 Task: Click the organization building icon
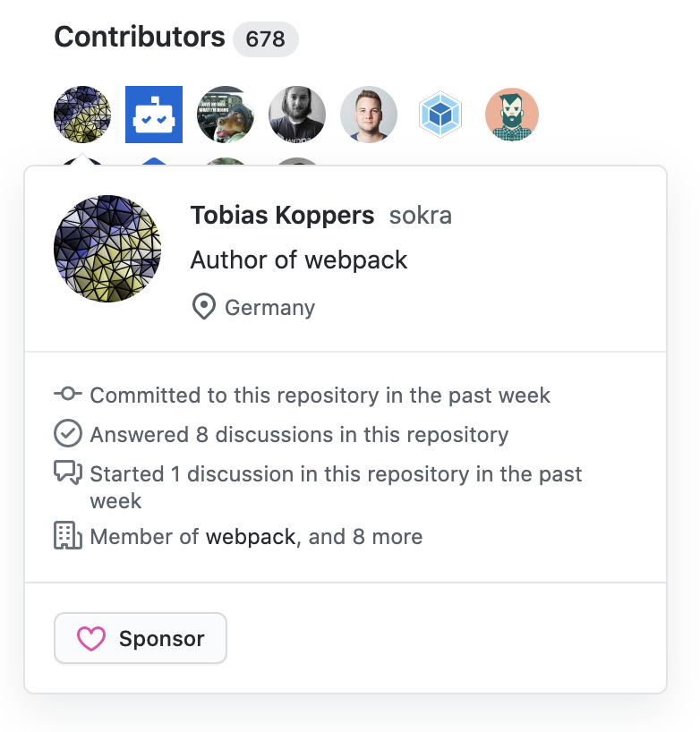[68, 537]
